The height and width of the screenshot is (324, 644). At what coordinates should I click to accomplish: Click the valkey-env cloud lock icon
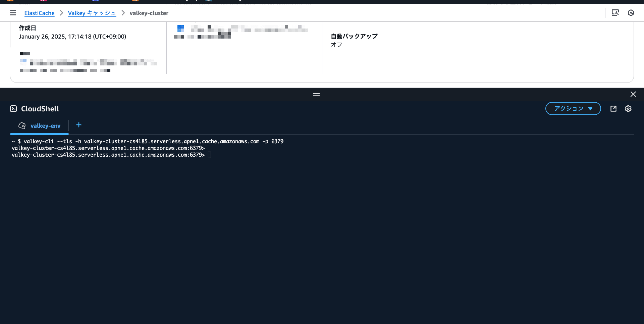click(22, 126)
